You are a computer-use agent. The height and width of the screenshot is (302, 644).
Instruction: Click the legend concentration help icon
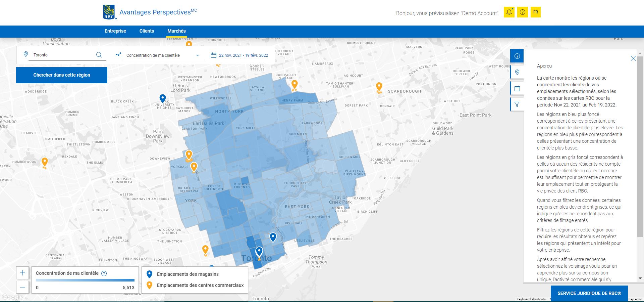click(104, 273)
